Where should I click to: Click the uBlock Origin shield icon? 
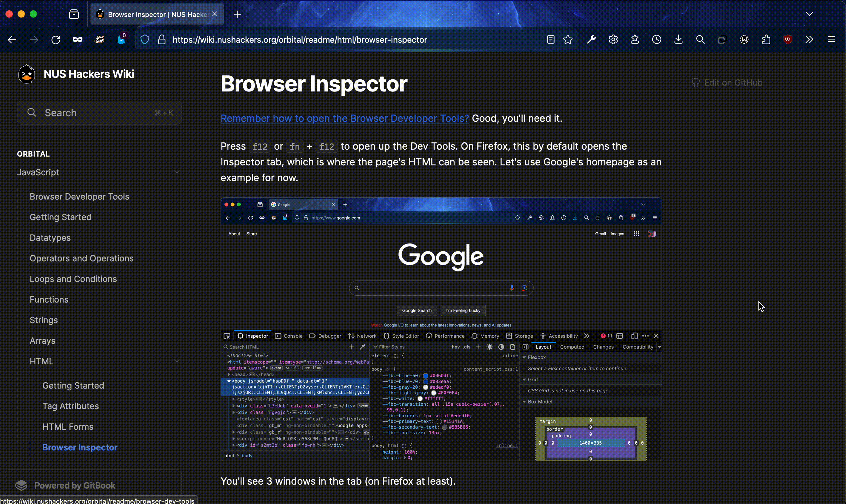[788, 40]
